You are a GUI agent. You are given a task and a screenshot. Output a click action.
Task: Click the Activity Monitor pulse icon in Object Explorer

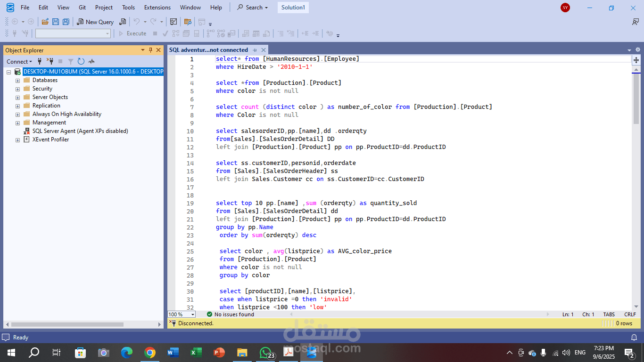[91, 62]
